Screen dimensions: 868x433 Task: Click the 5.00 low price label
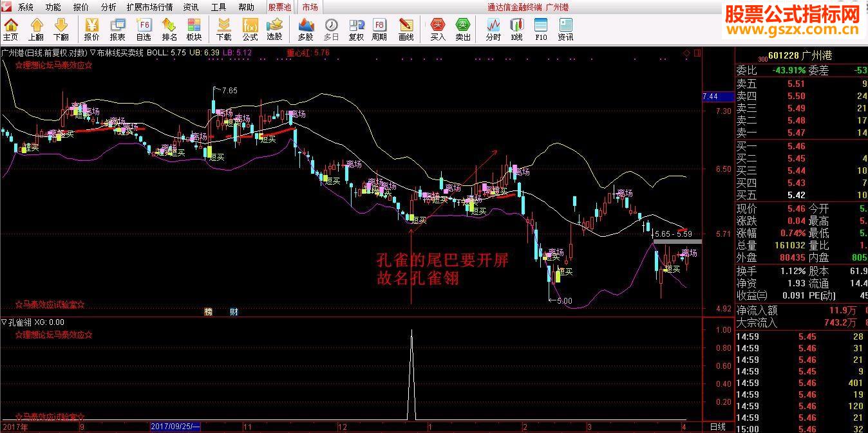(x=564, y=301)
